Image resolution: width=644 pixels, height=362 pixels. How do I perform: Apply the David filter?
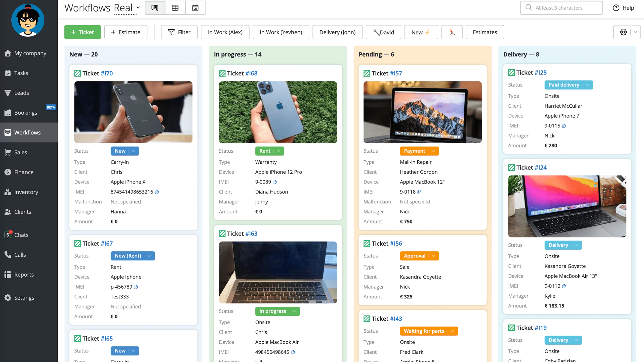click(x=383, y=32)
